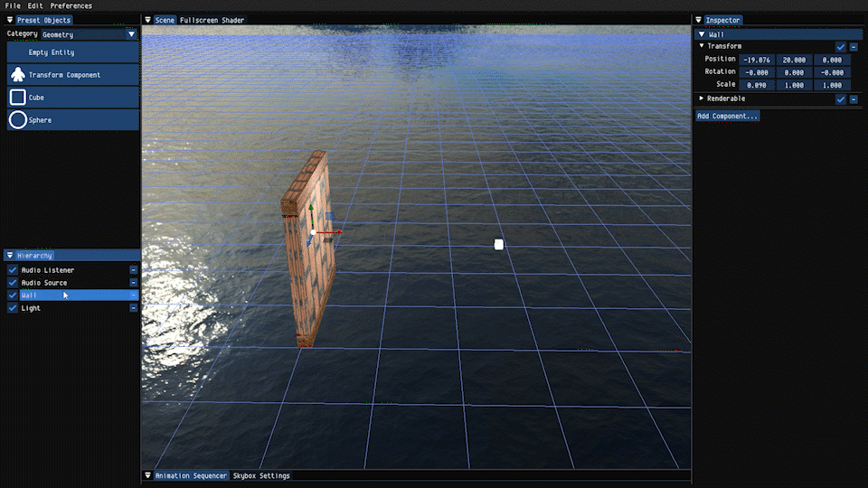Open the Edit menu

tap(35, 5)
